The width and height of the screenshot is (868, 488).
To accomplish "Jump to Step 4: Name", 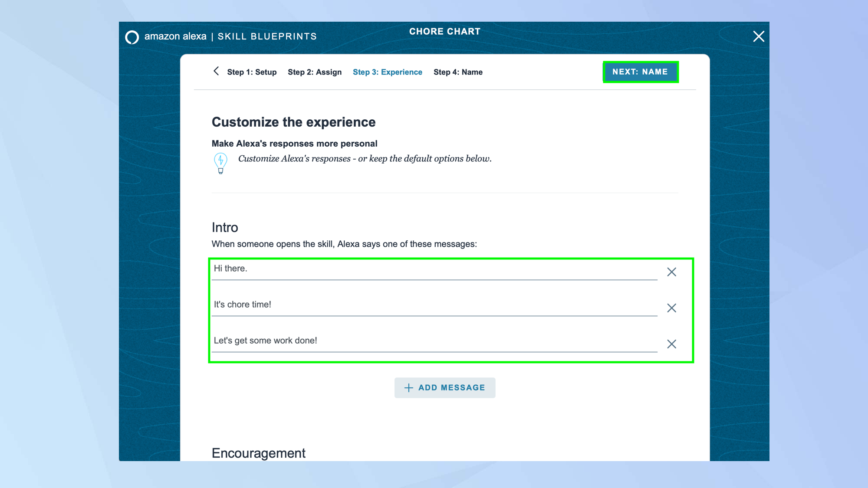I will 458,72.
